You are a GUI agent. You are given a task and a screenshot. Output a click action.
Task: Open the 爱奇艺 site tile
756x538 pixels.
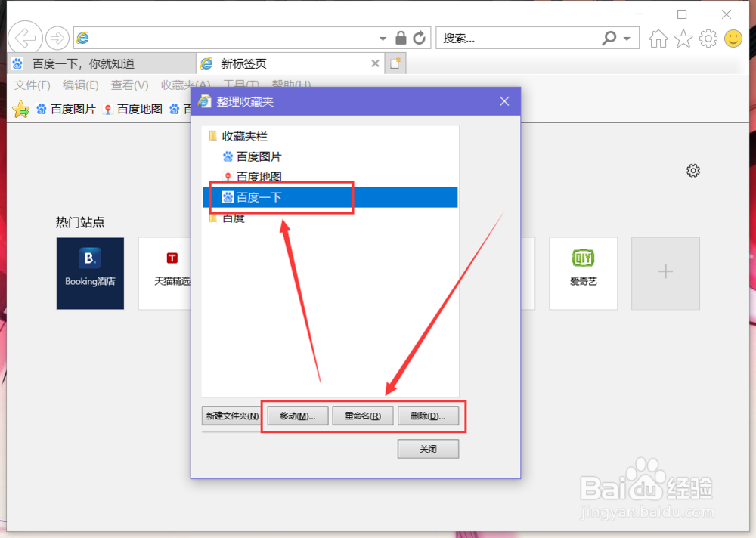(583, 274)
